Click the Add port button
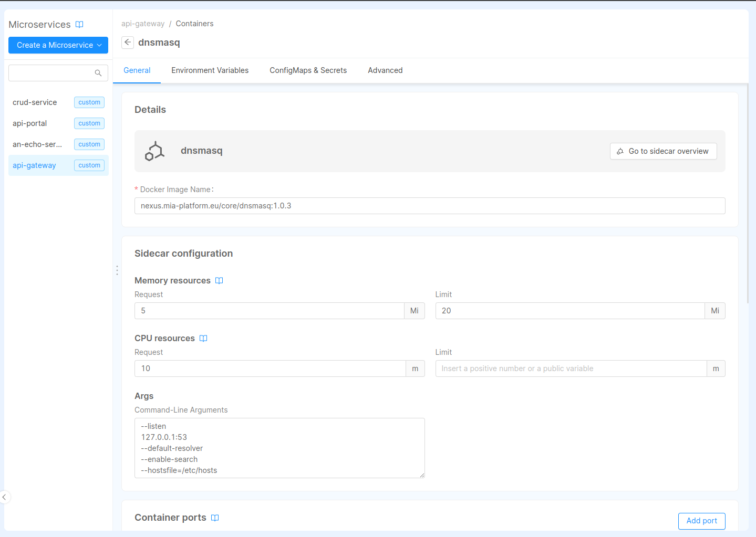Image resolution: width=756 pixels, height=537 pixels. pyautogui.click(x=701, y=521)
